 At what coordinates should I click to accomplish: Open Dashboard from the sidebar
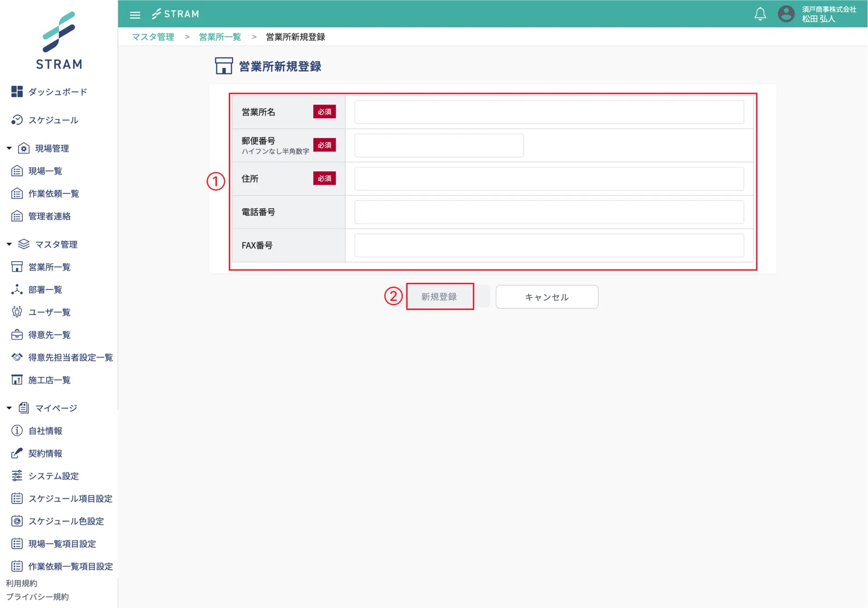57,92
